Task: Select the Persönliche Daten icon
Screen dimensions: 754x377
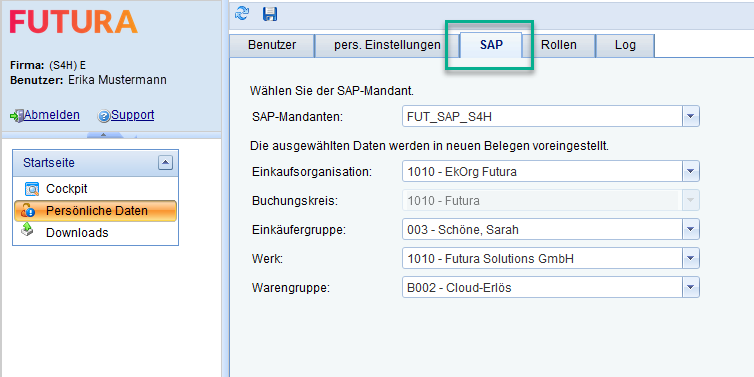Action: [28, 211]
